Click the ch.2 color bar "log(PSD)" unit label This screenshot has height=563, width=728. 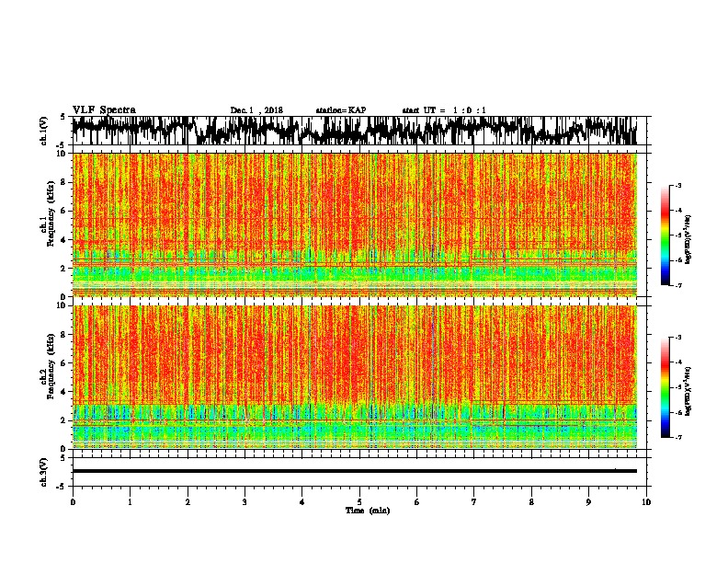688,391
